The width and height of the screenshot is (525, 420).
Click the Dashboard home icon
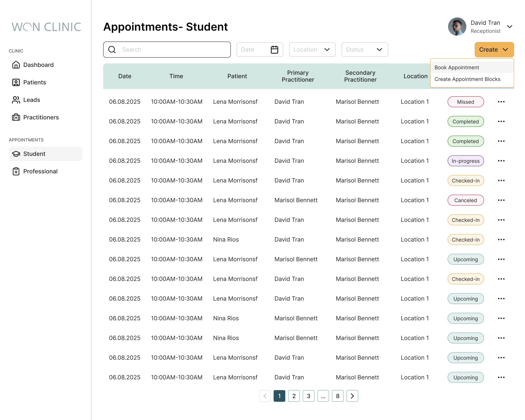[x=16, y=65]
